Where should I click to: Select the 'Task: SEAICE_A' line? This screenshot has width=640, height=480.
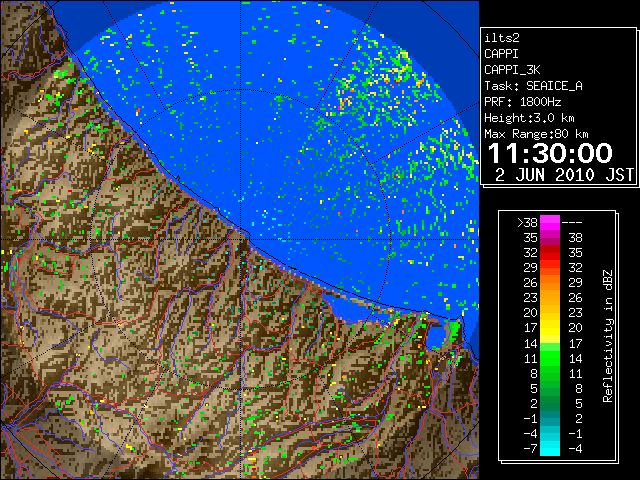pos(533,86)
